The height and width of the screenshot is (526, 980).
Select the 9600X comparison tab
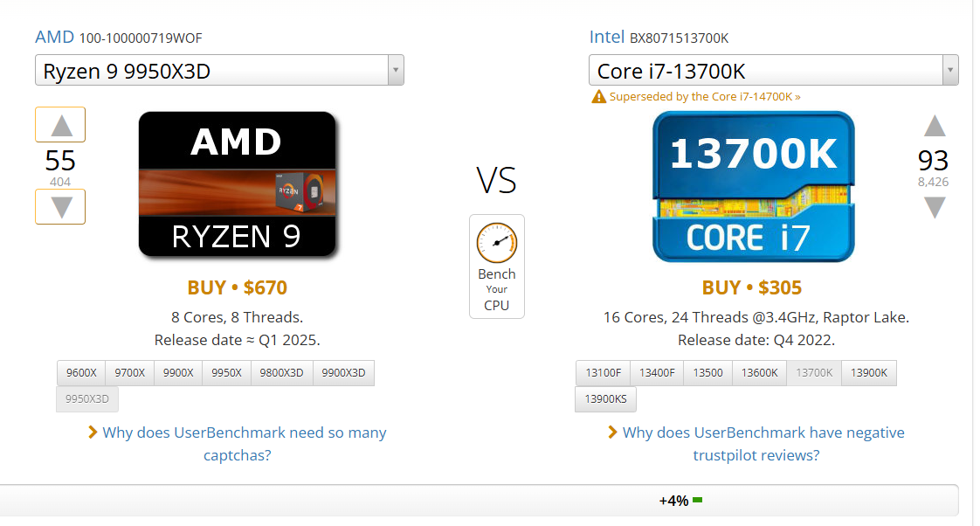(x=81, y=373)
